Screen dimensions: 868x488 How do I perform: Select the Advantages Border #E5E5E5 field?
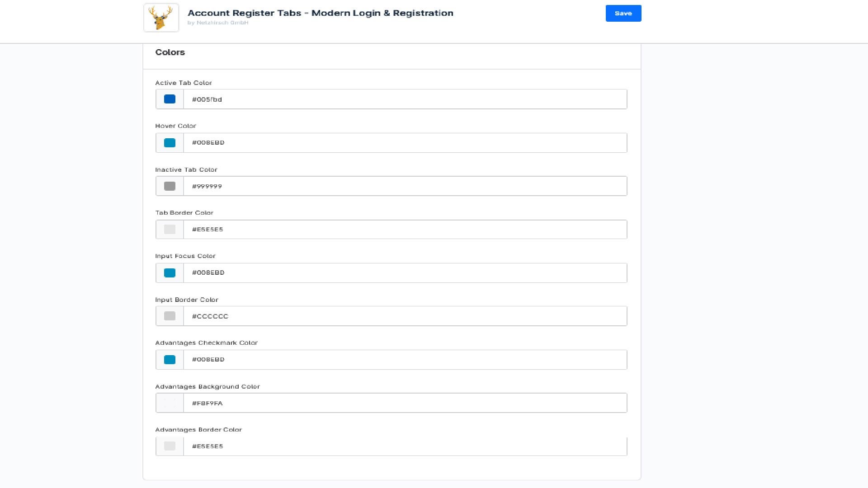click(x=405, y=446)
